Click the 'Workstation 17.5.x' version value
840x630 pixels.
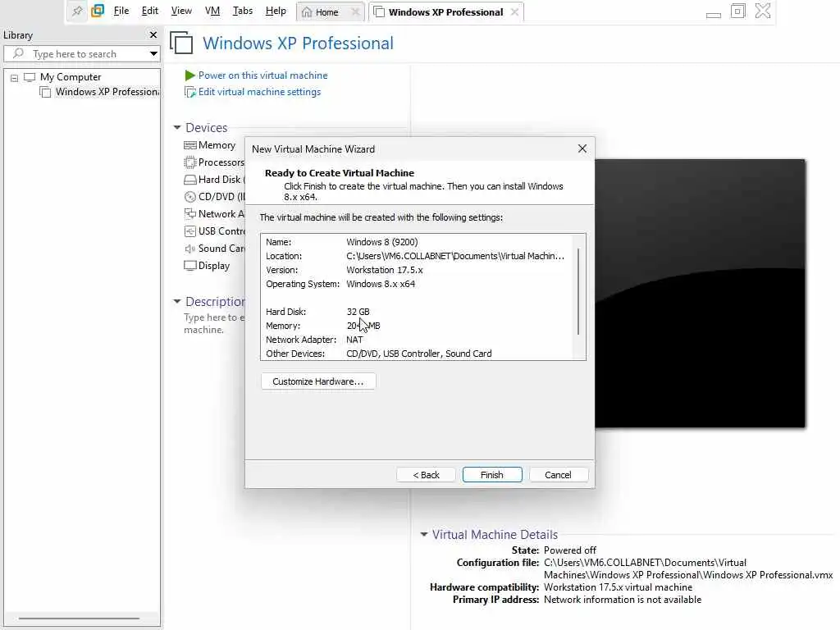point(384,270)
